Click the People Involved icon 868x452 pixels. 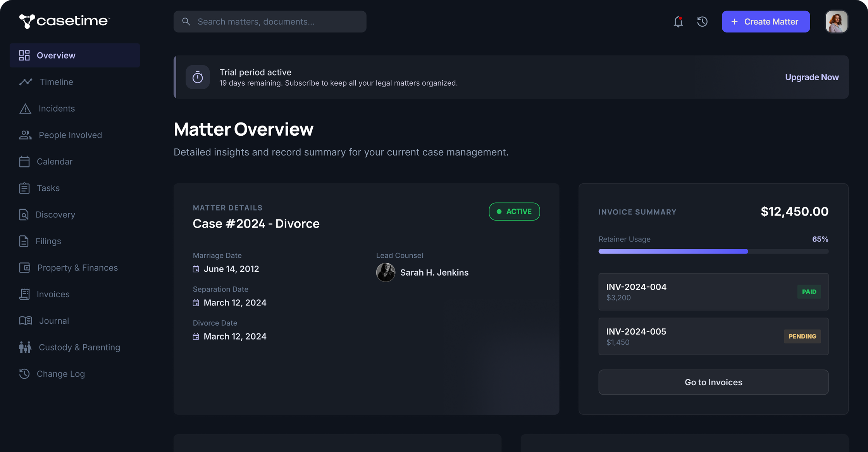[x=25, y=135]
